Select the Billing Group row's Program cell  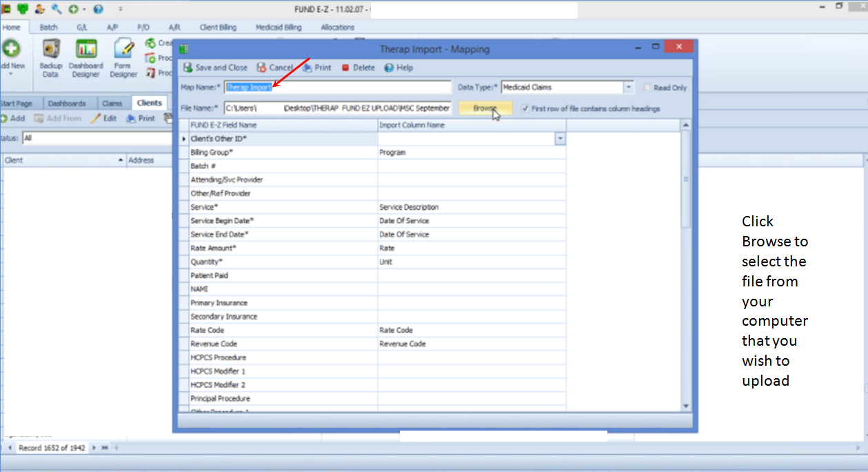pyautogui.click(x=472, y=153)
